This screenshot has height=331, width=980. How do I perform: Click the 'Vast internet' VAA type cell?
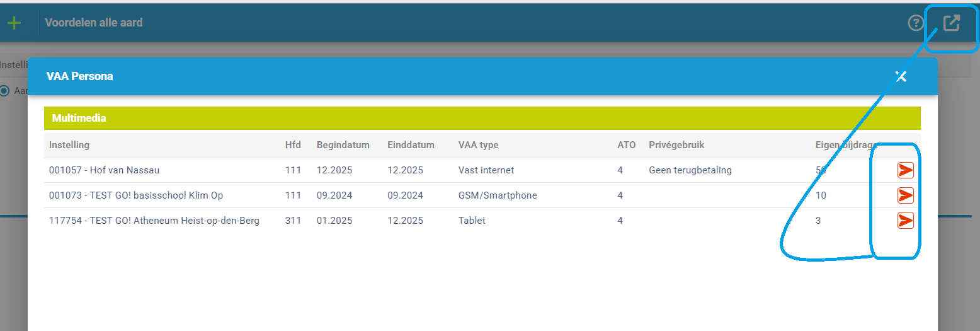[486, 170]
